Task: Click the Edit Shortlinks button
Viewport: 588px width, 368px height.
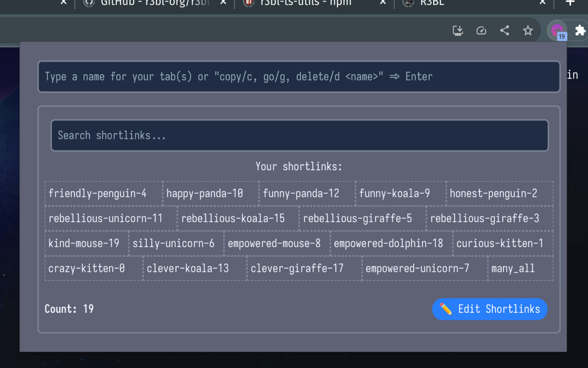Action: click(490, 309)
